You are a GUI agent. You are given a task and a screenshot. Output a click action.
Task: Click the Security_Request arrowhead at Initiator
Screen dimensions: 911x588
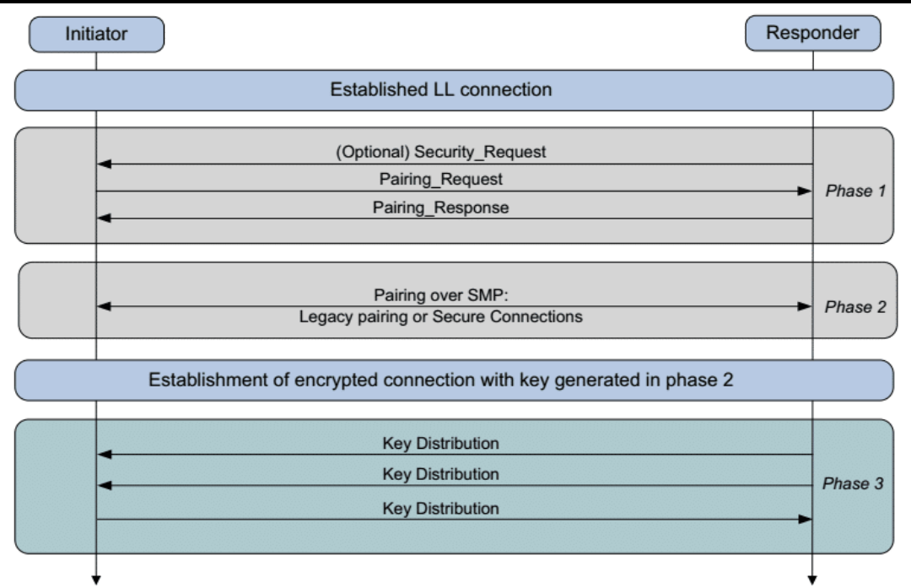click(103, 164)
